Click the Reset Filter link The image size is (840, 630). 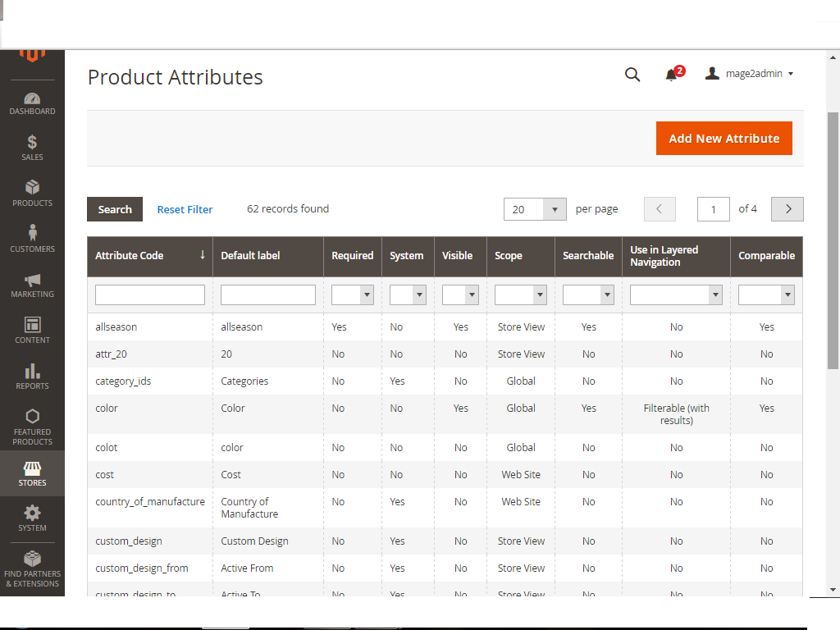tap(185, 210)
